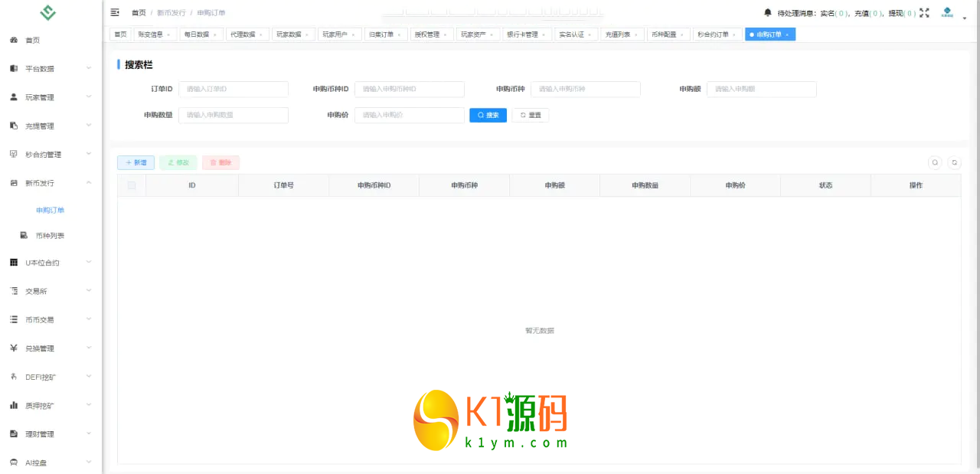Image resolution: width=980 pixels, height=474 pixels.
Task: Switch to the 银行卡管理 tab
Action: tap(526, 34)
